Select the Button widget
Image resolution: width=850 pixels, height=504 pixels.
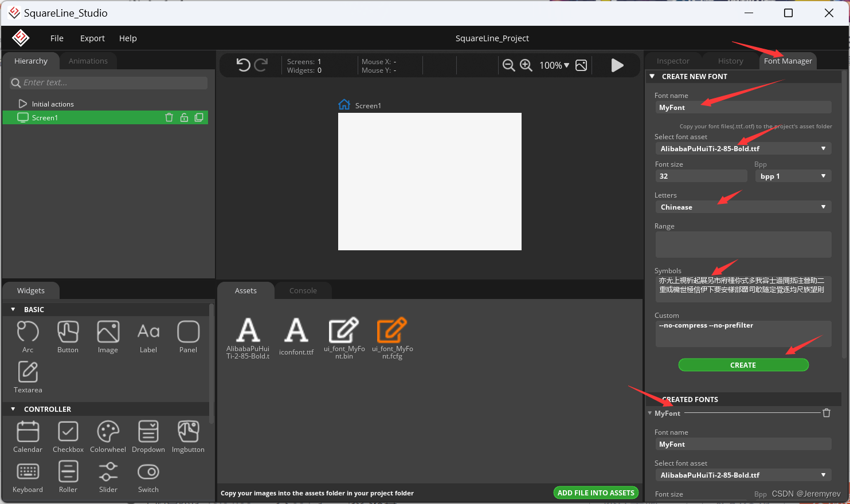point(68,337)
